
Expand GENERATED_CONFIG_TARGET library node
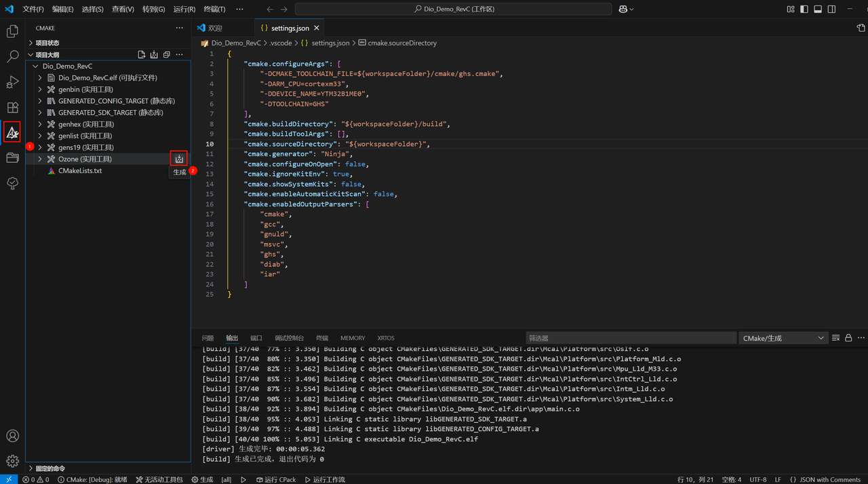40,101
